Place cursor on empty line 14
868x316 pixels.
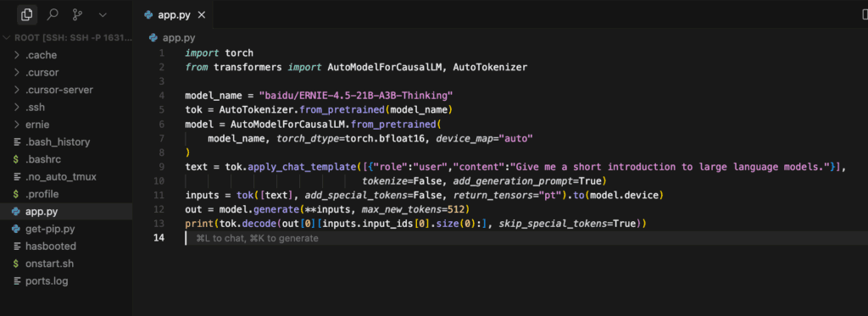coord(526,238)
